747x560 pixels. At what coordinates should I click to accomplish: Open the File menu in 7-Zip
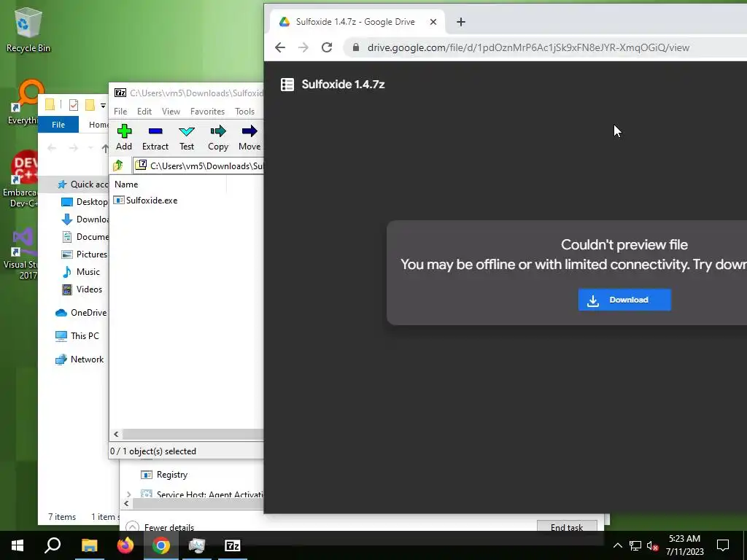tap(120, 112)
